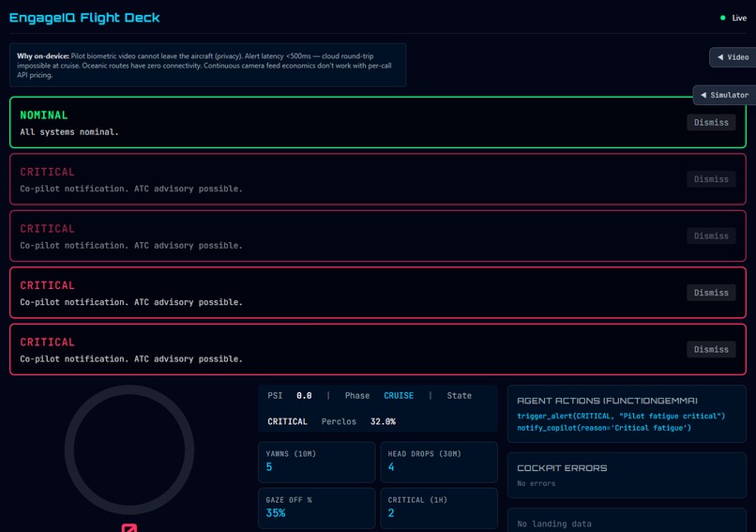Click the NOMINAL alert heading
The height and width of the screenshot is (532, 756).
(44, 115)
